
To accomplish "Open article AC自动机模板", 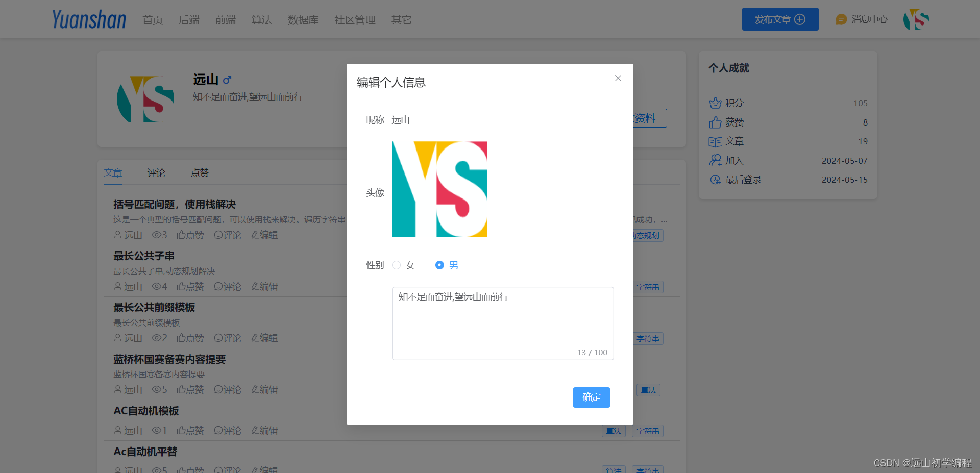I will [146, 411].
